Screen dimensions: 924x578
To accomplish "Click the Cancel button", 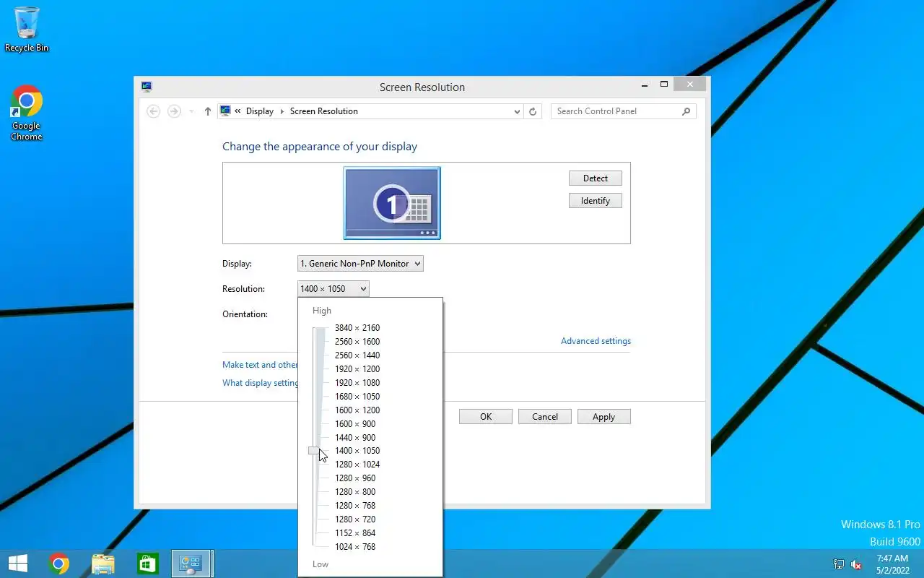I will [545, 417].
